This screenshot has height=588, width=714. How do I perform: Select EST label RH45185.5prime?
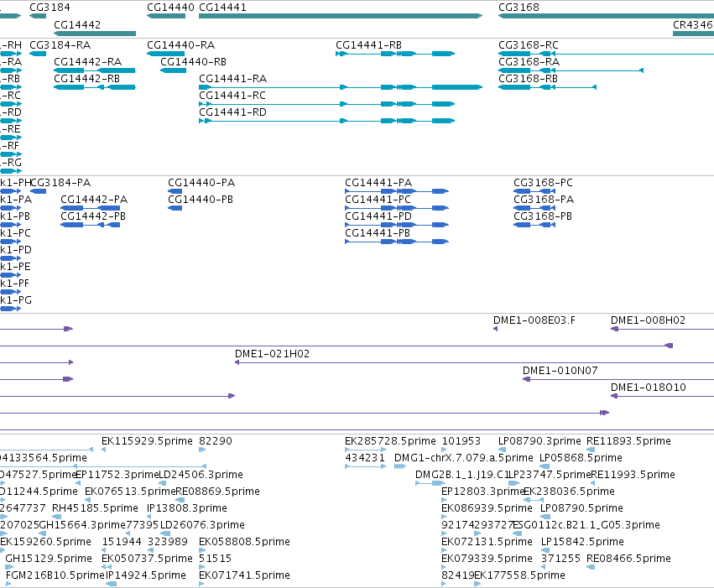[95, 508]
